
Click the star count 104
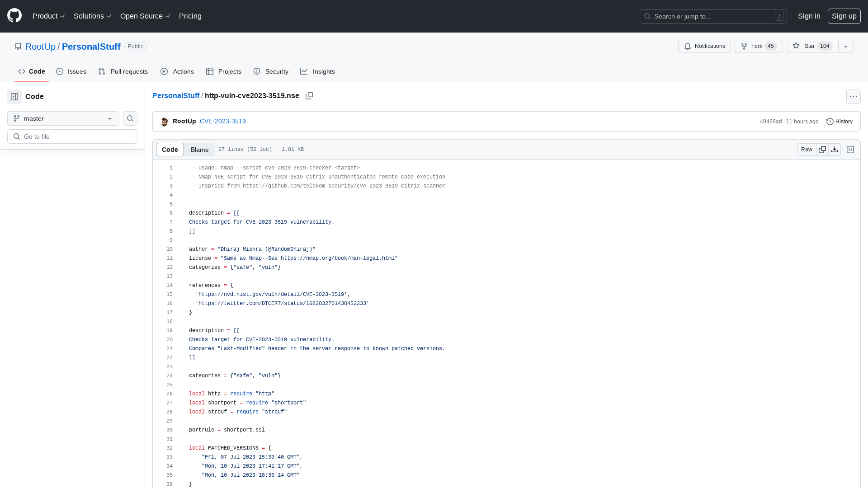coord(825,46)
